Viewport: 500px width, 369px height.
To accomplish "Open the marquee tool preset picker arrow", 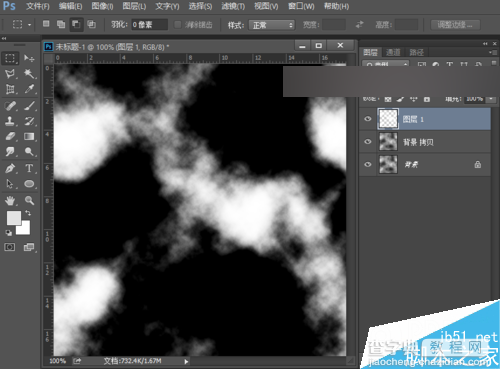I will click(29, 25).
